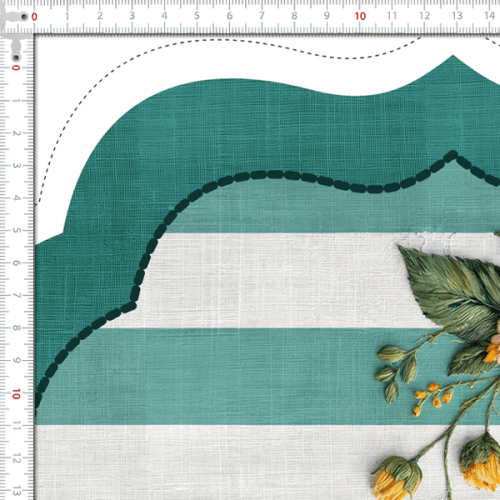Select the small green leaf sprig left of the bouquet

(397, 372)
